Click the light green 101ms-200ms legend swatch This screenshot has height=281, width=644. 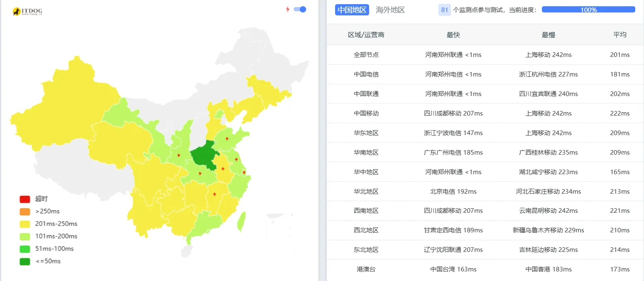[x=25, y=237]
